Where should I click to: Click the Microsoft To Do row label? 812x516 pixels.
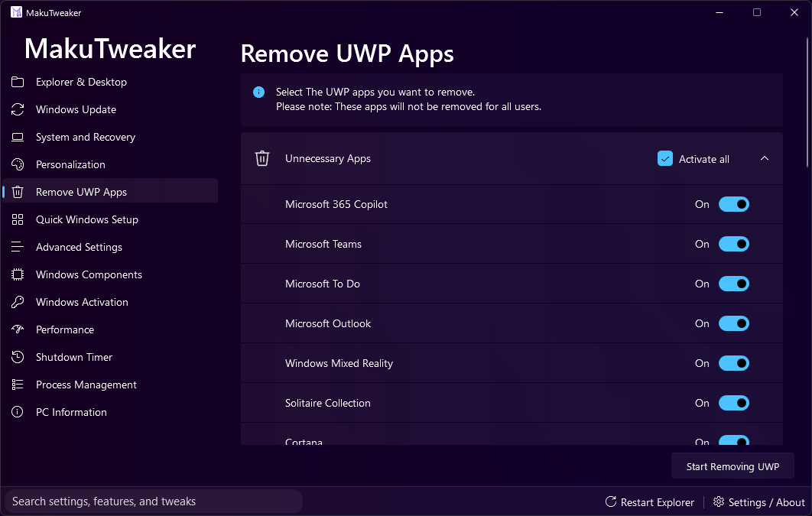point(322,284)
